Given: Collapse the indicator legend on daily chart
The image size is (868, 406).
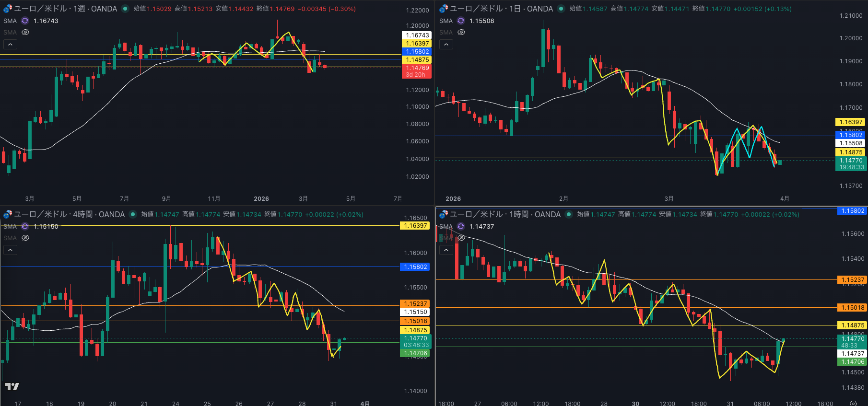Looking at the screenshot, I should (x=446, y=44).
